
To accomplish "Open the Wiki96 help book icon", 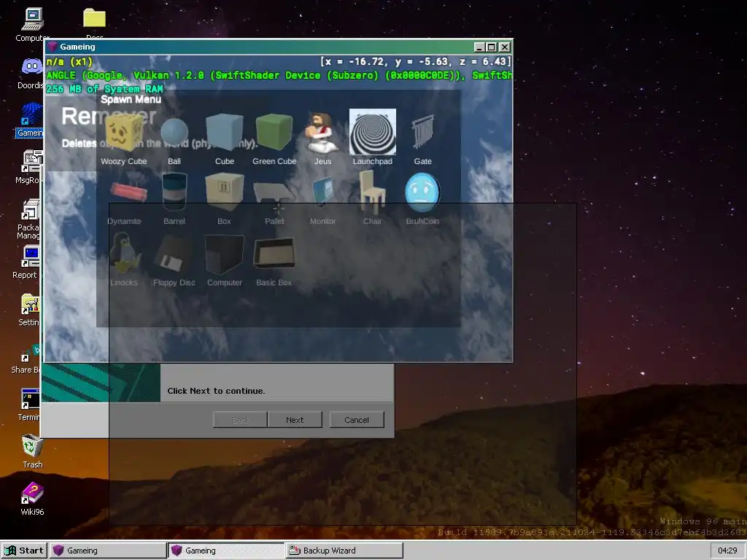I will (x=32, y=499).
